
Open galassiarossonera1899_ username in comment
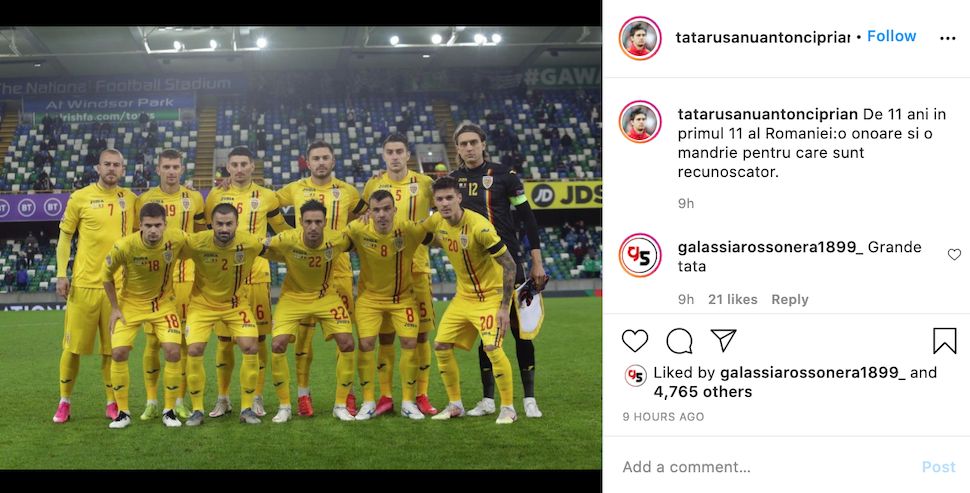(x=770, y=247)
